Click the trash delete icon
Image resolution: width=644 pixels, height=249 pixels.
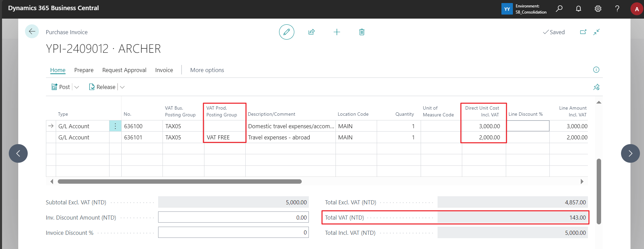point(362,32)
